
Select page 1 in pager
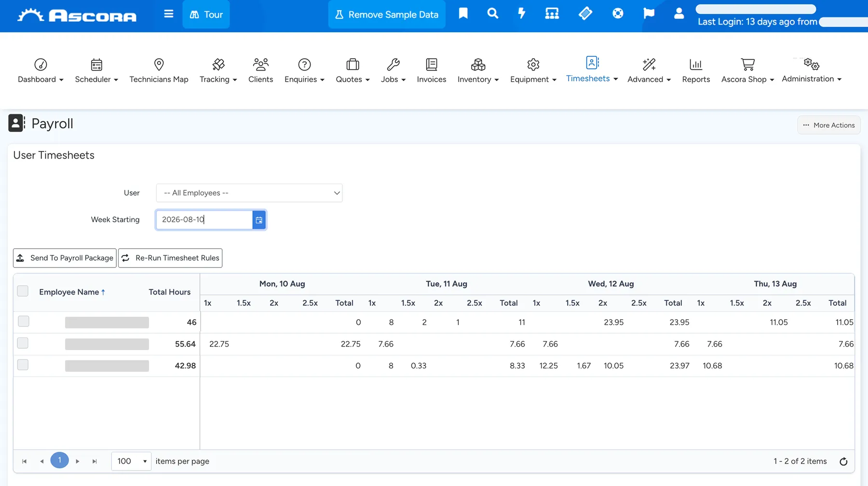(x=60, y=460)
